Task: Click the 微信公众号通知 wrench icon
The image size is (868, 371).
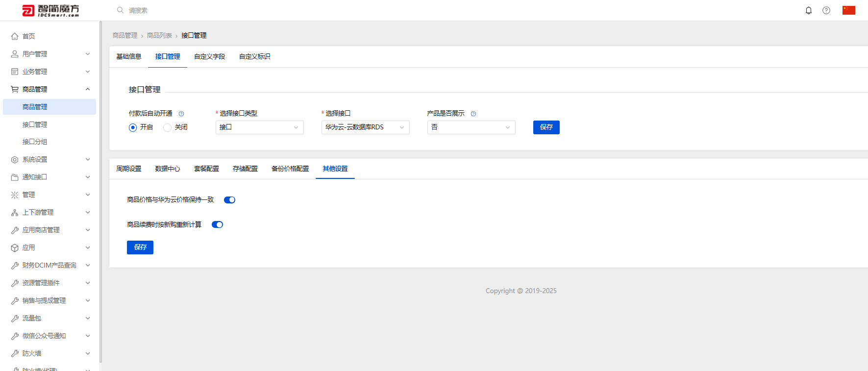Action: (x=15, y=336)
